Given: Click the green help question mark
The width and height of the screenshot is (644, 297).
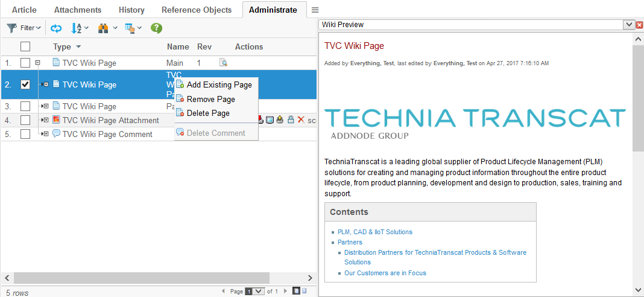Looking at the screenshot, I should click(156, 28).
